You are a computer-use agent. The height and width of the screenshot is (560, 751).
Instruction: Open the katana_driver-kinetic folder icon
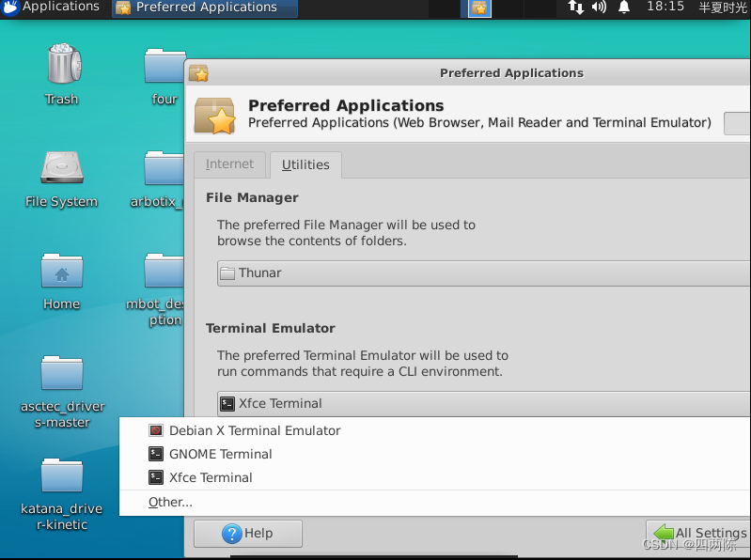tap(62, 475)
